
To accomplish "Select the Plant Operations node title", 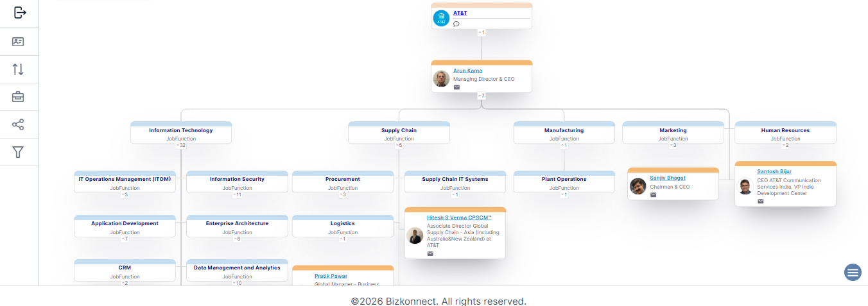I will pyautogui.click(x=564, y=179).
